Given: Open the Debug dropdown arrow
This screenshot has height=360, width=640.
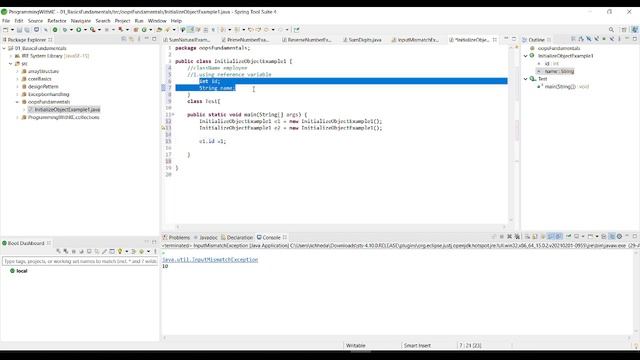Looking at the screenshot, I should 71,30.
